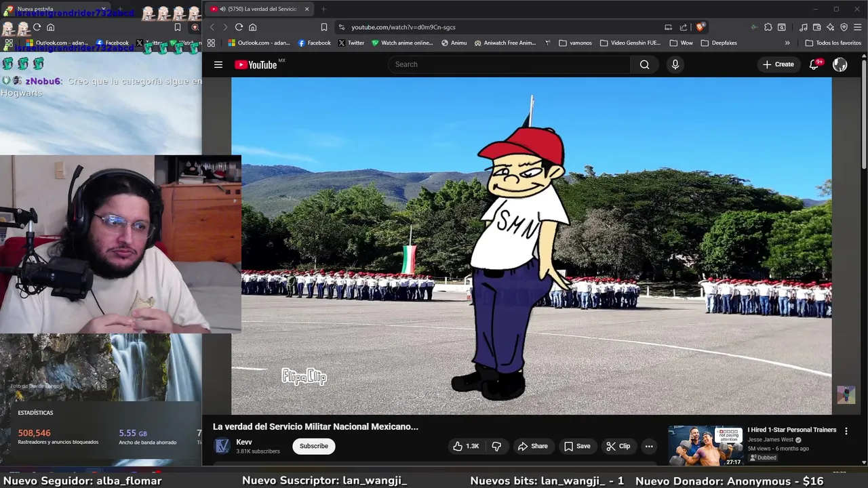Open the Video Genshin FUE bookmarks folder
The image size is (868, 488).
tap(630, 43)
